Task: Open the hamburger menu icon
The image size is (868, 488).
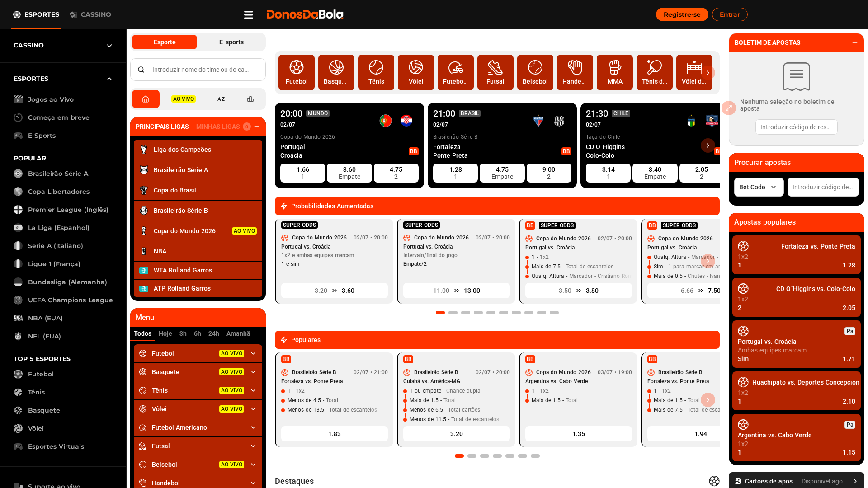Action: click(x=248, y=14)
